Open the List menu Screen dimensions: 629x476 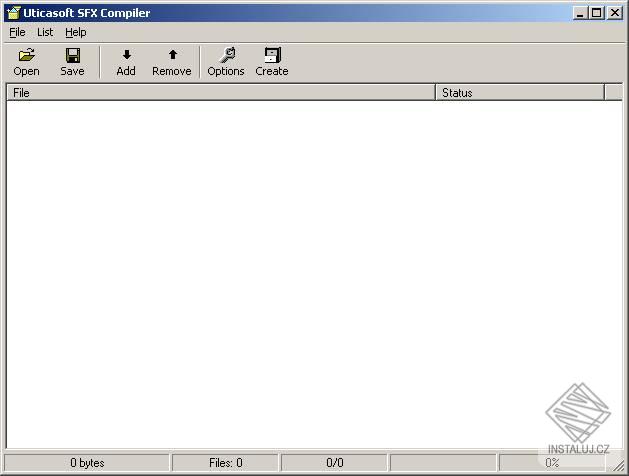[x=45, y=32]
